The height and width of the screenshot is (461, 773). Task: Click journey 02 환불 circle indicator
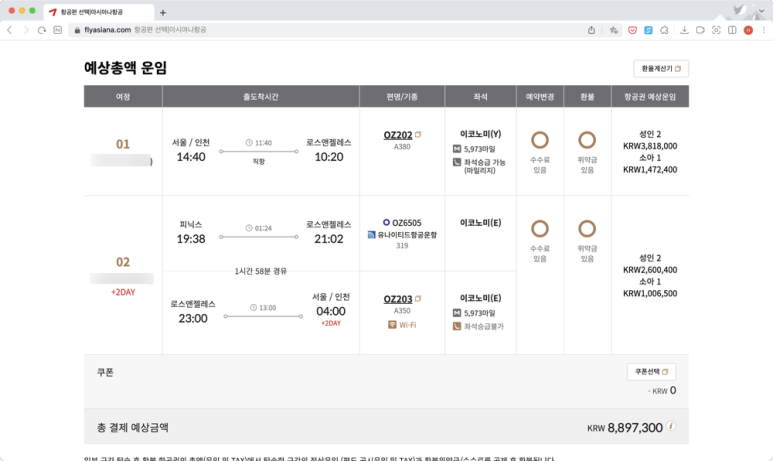[587, 229]
